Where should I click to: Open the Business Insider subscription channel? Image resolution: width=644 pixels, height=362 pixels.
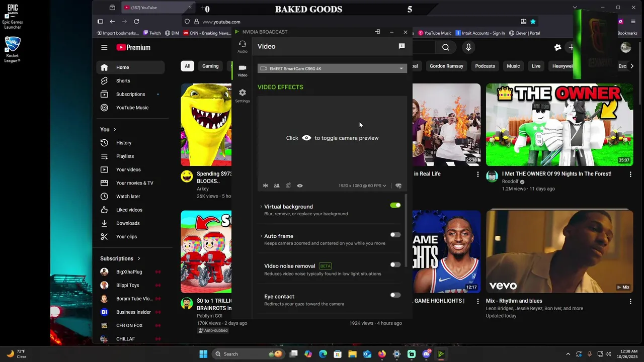[130, 312]
